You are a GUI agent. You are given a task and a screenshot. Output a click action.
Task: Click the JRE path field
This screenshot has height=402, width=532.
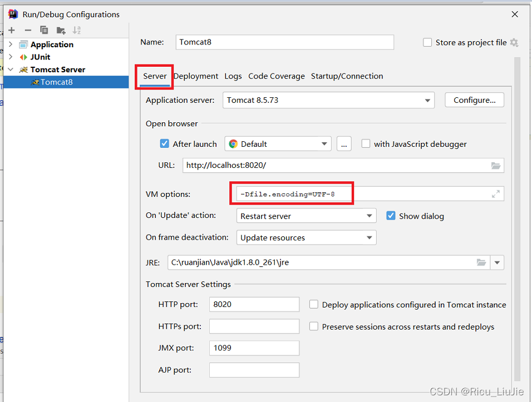click(x=328, y=262)
